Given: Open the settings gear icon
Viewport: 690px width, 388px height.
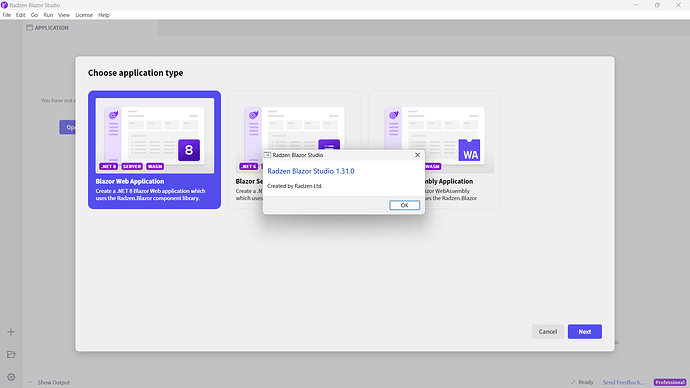Looking at the screenshot, I should click(11, 377).
